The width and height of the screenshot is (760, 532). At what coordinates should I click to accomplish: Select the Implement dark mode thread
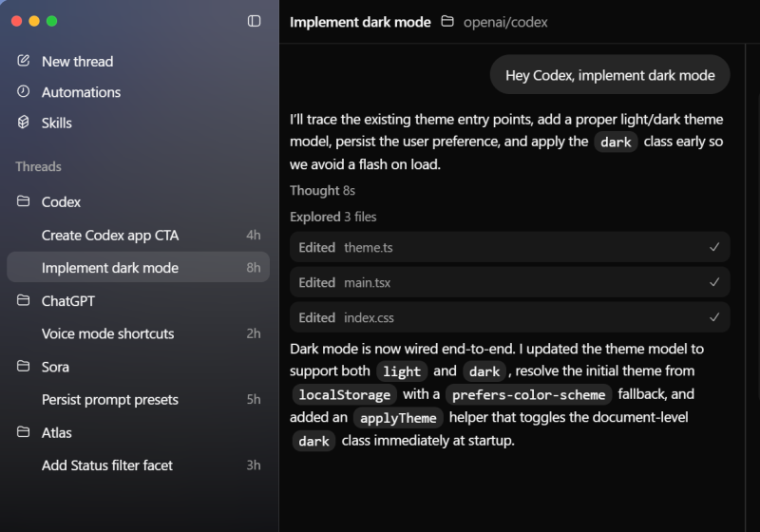[110, 268]
